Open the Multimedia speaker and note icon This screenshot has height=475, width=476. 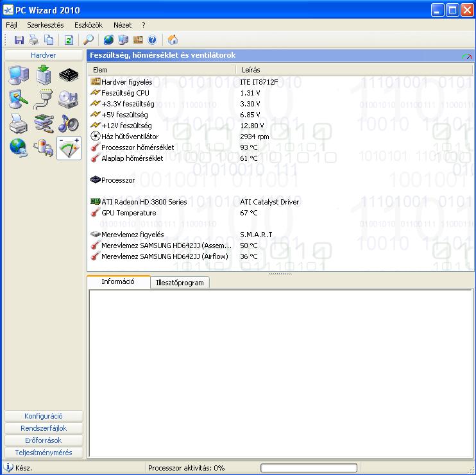69,124
